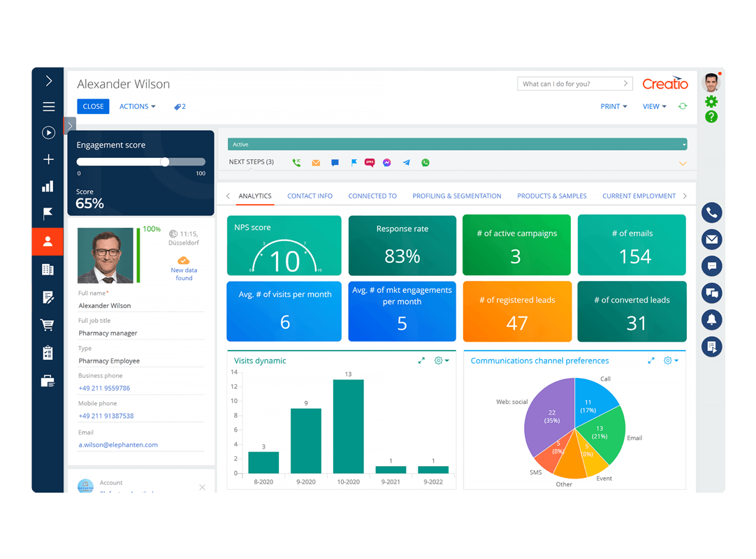Open the PROFILING & SEGMENTATION tab
The image size is (756, 559).
click(457, 196)
